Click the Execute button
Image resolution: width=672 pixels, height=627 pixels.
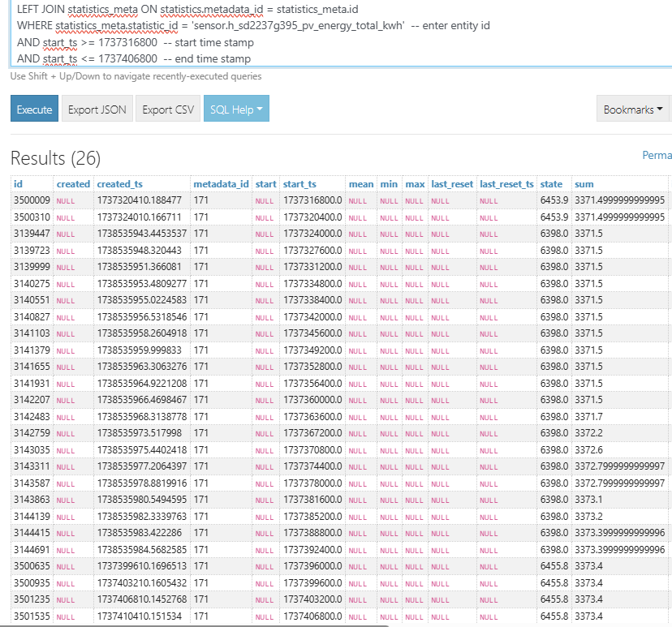click(x=34, y=110)
